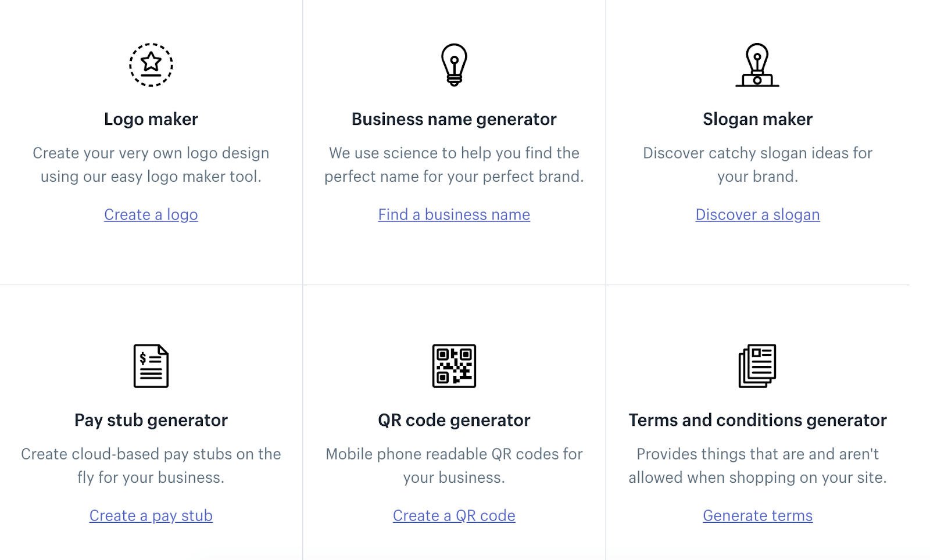Open the Create a logo link
Image resolution: width=930 pixels, height=560 pixels.
point(151,214)
